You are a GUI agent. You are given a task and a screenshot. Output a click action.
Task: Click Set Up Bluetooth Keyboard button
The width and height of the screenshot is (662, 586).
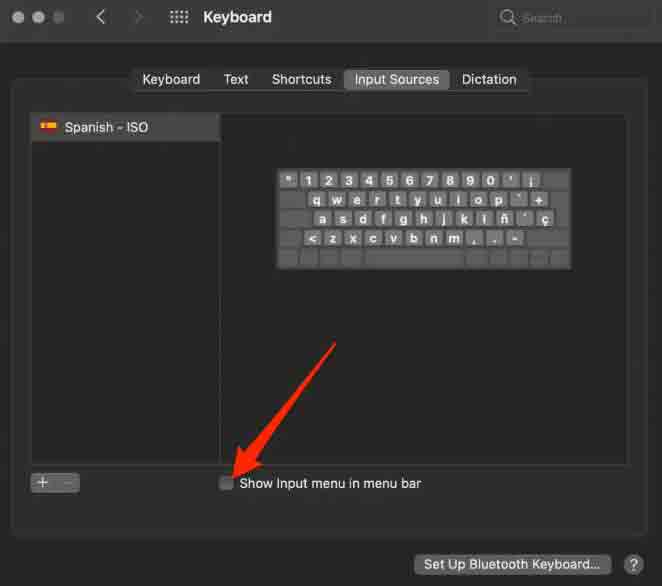512,564
